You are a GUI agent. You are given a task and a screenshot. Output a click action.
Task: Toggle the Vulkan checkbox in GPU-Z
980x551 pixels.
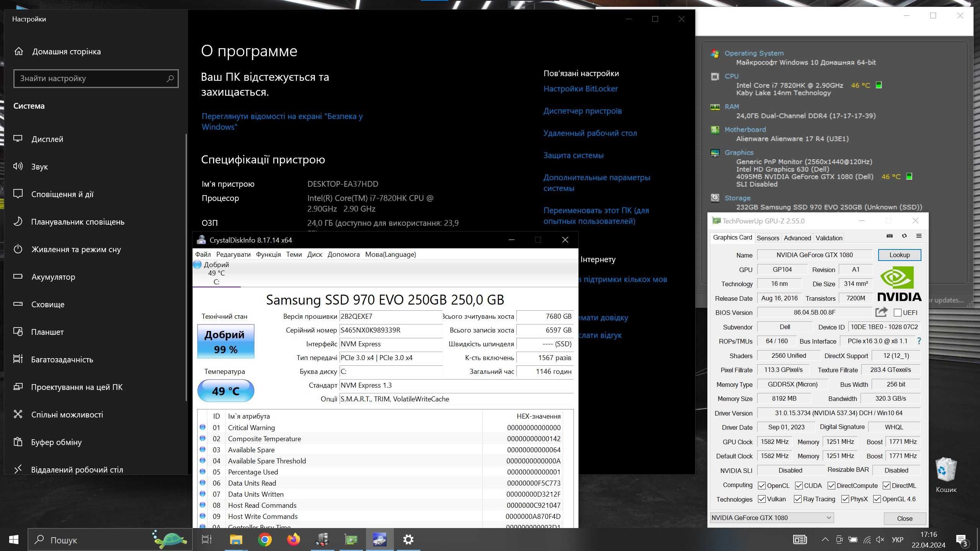point(762,499)
